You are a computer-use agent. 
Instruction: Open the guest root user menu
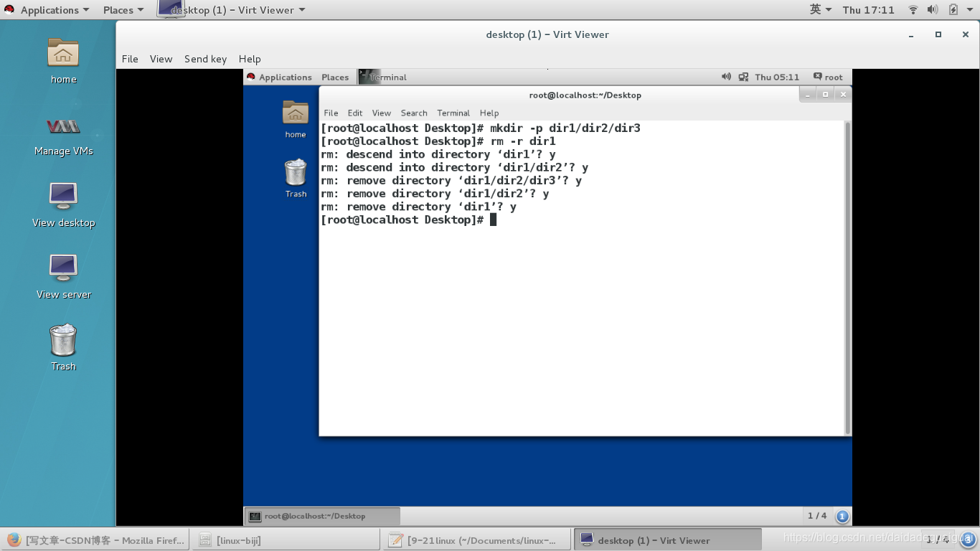pos(828,77)
